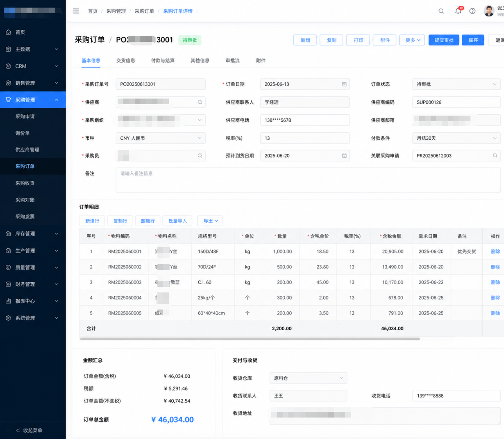The height and width of the screenshot is (439, 504).
Task: Click the calendar icon in 预计到货日期
Action: (x=344, y=156)
